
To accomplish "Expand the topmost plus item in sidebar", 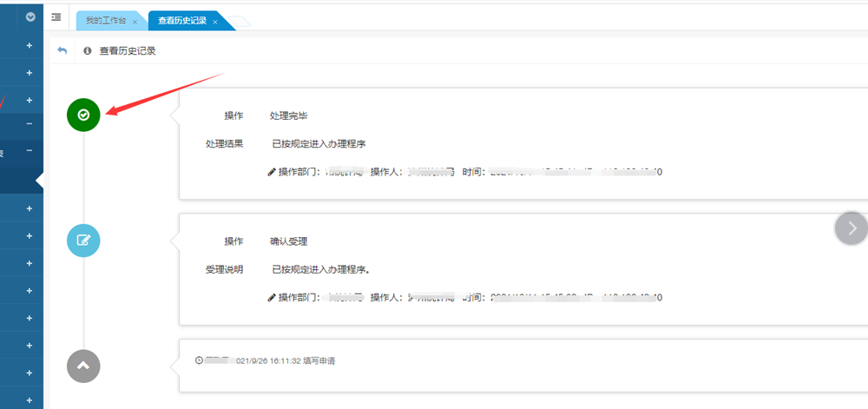I will [30, 45].
